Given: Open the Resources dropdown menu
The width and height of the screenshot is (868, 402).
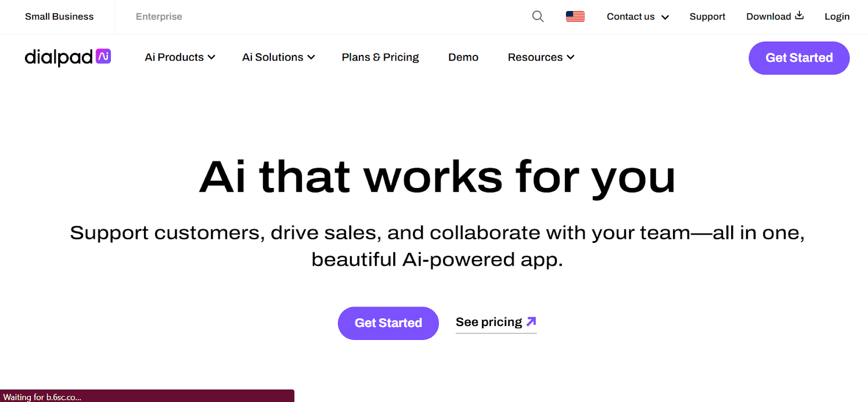Looking at the screenshot, I should click(541, 57).
